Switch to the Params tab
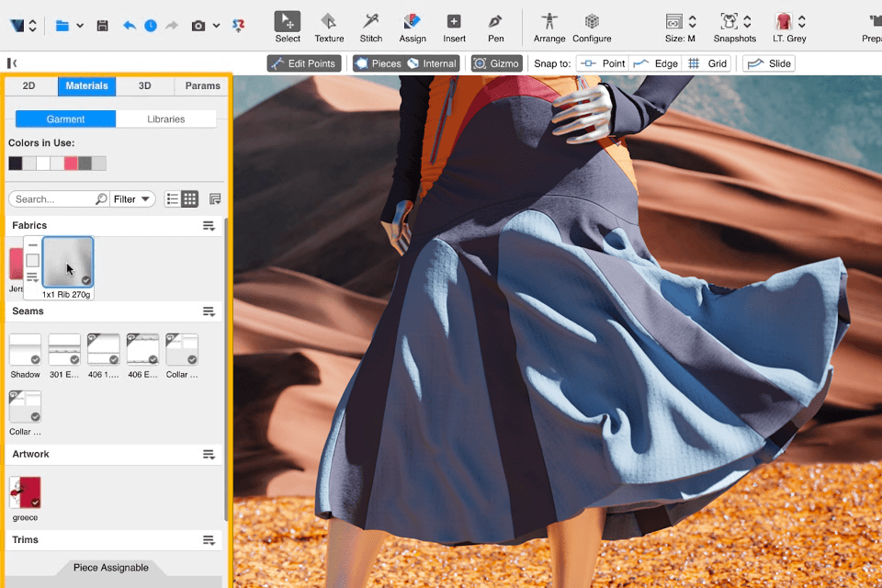The image size is (882, 588). click(202, 85)
